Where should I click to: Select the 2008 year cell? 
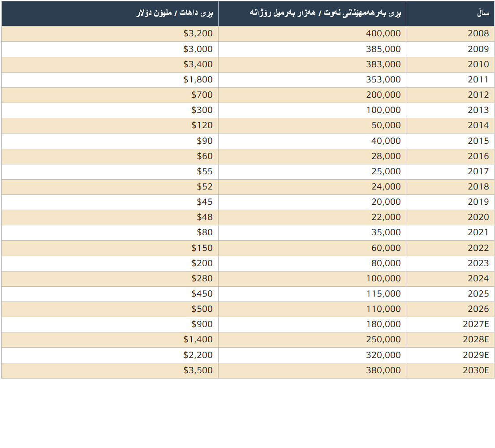click(x=478, y=34)
